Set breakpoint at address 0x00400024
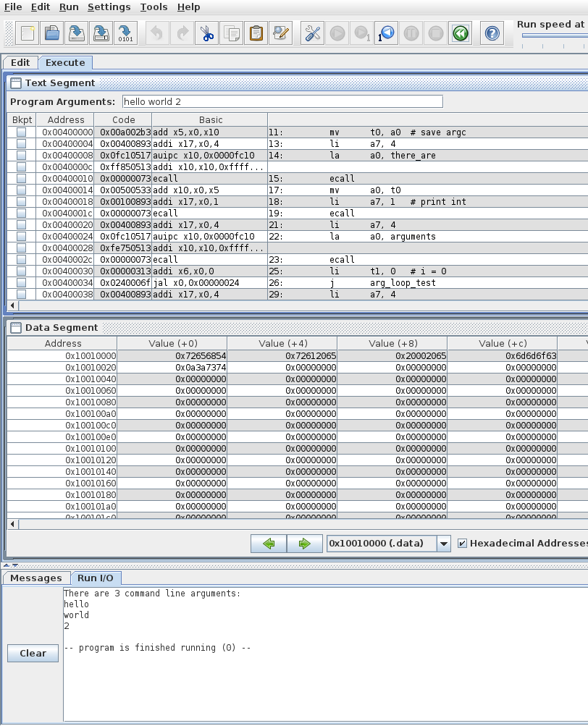 21,237
